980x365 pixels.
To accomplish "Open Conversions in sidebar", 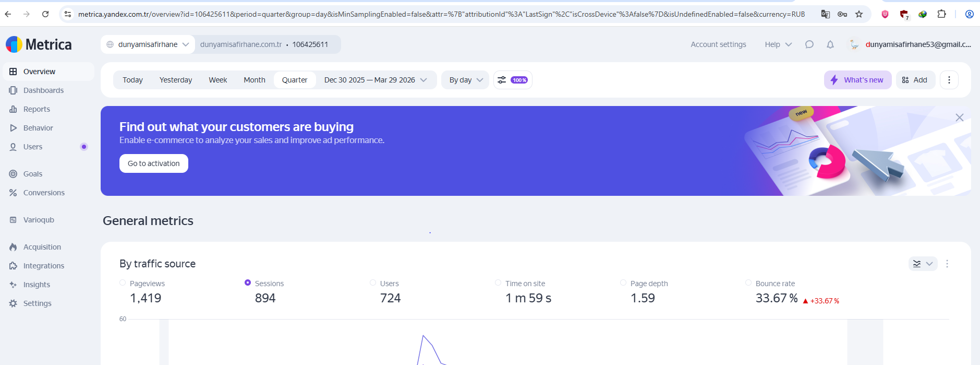I will coord(49,193).
